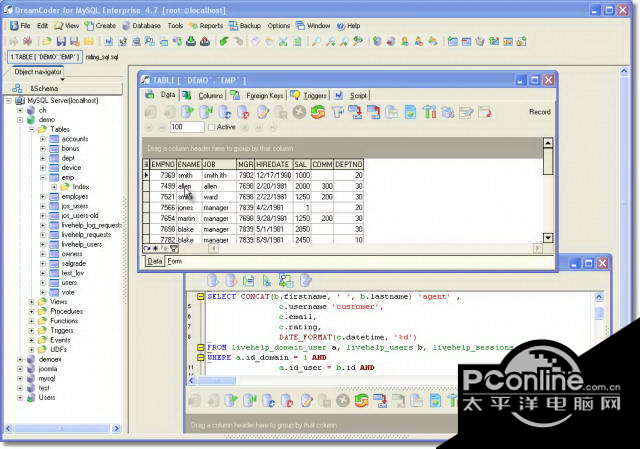Click the cylinder icon with blue refresh arrow

[x=225, y=112]
